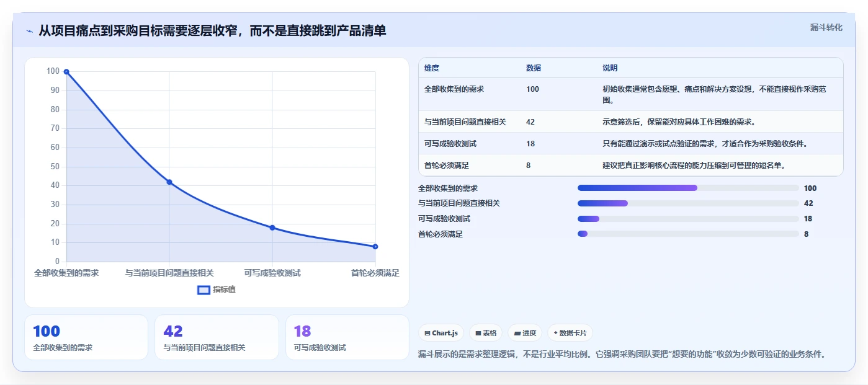Click the 说明 column header
Viewport: 868px width, 385px height.
coord(610,68)
